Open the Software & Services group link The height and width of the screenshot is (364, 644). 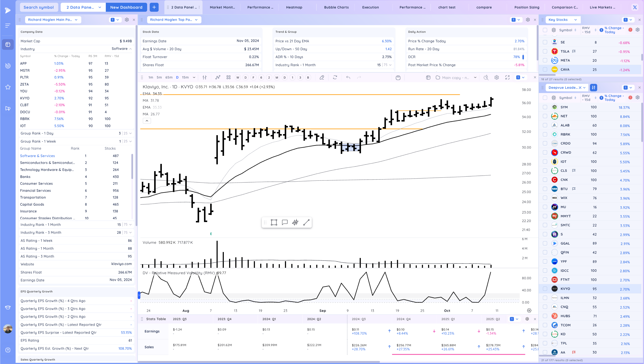point(37,156)
